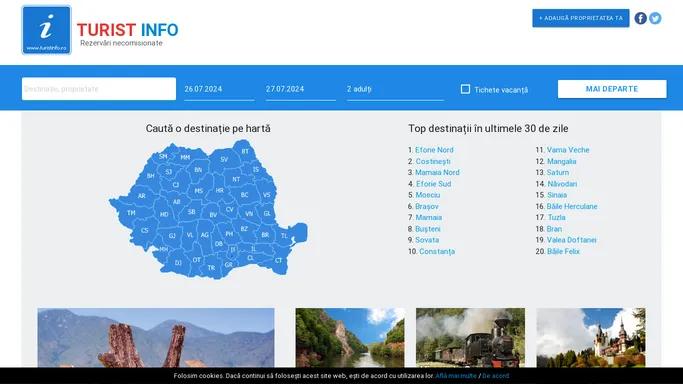Open Mangalia destination link
This screenshot has height=384, width=683.
pyautogui.click(x=561, y=161)
